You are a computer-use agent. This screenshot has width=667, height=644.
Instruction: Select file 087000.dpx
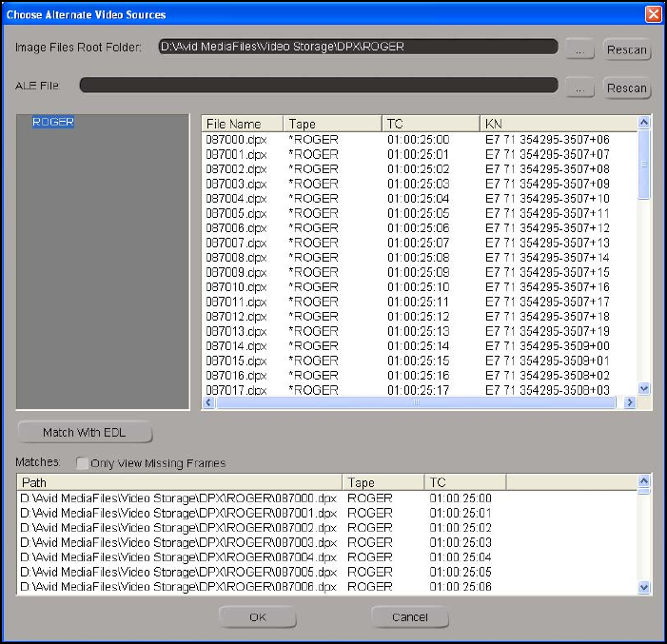237,140
